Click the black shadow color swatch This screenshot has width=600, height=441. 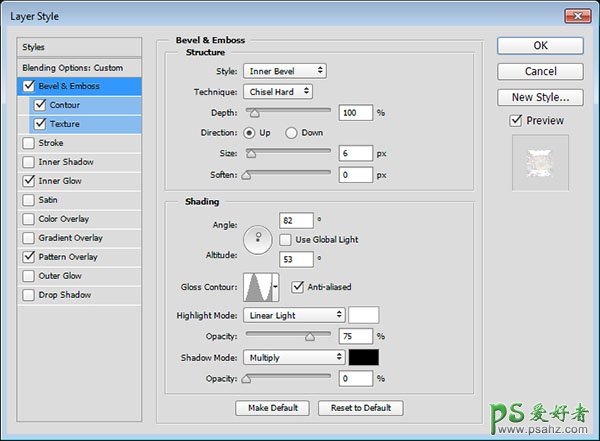point(363,357)
